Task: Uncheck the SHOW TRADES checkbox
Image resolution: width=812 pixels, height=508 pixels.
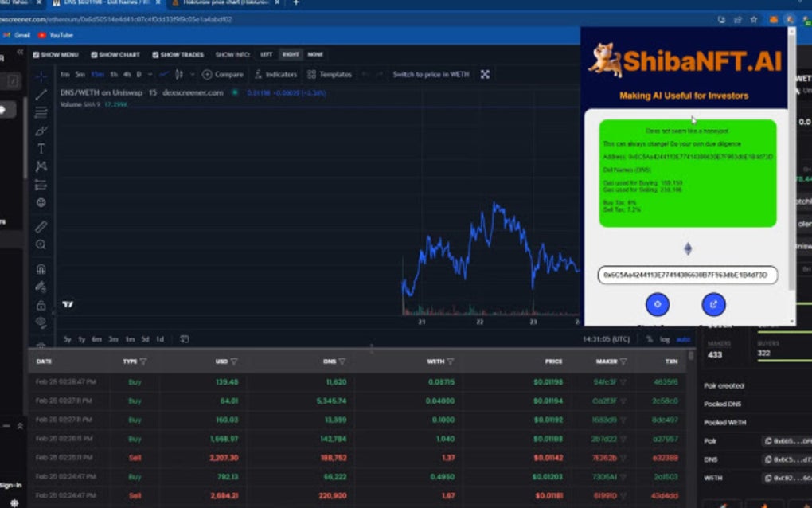Action: tap(155, 55)
